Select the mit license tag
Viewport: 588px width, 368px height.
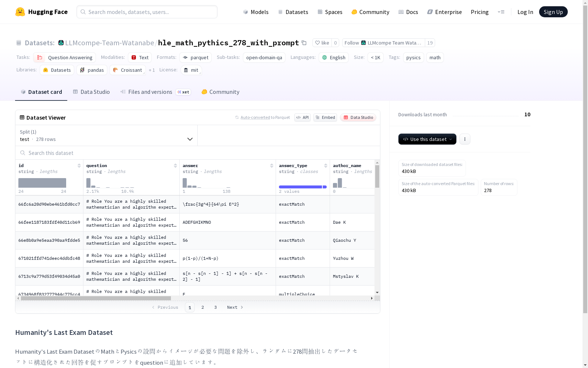pyautogui.click(x=191, y=70)
